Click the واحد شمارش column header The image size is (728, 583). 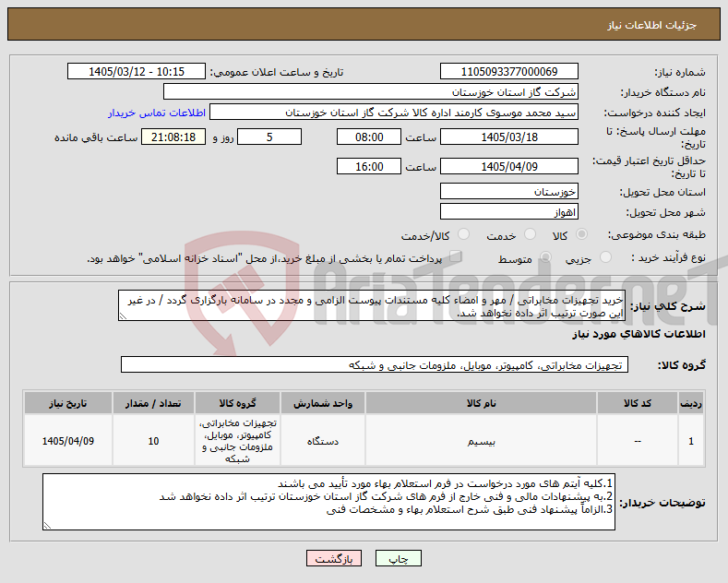(323, 403)
